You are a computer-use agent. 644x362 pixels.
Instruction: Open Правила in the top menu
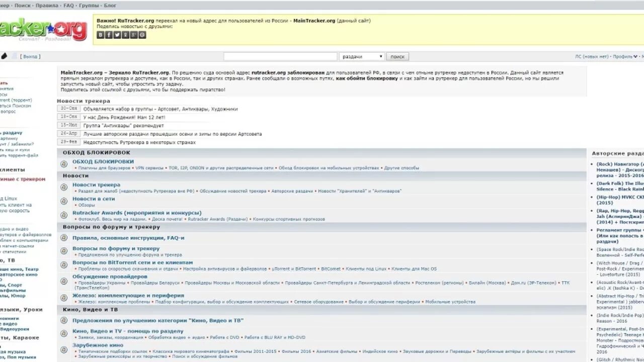[x=47, y=6]
